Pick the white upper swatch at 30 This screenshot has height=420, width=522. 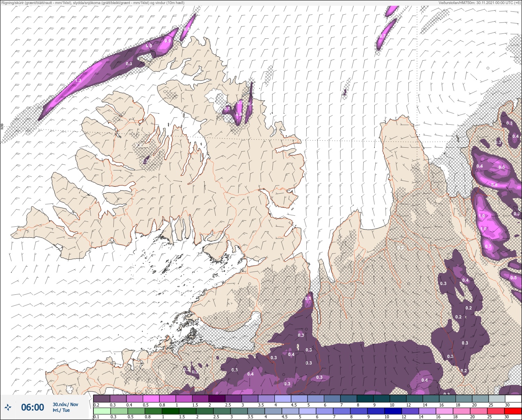tap(513, 398)
